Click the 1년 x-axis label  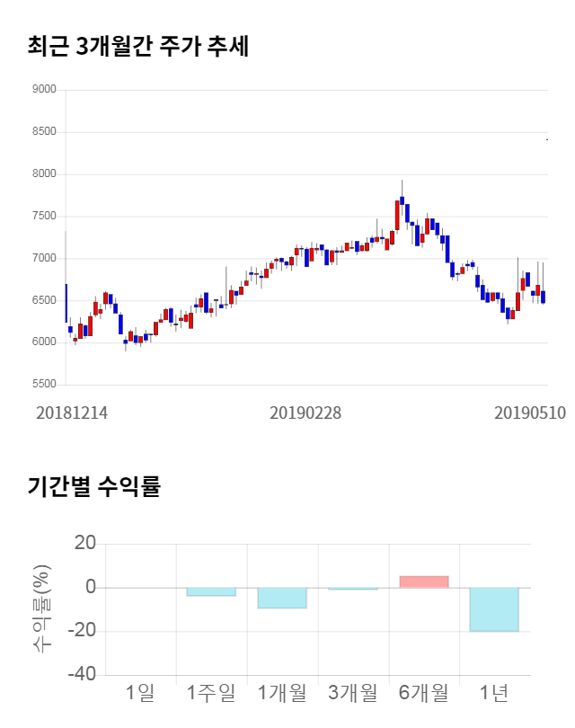[x=494, y=693]
